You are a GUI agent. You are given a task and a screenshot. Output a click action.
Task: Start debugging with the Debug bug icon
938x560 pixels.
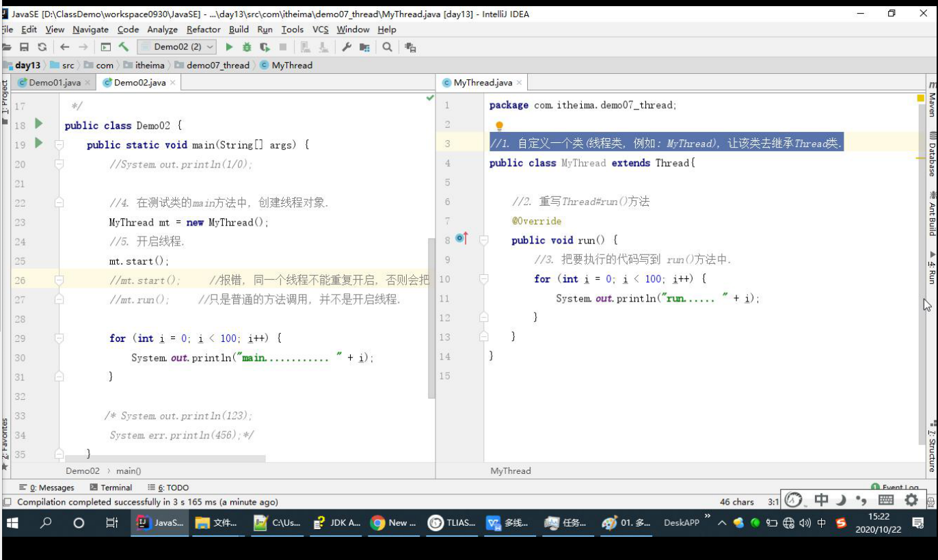pyautogui.click(x=247, y=47)
